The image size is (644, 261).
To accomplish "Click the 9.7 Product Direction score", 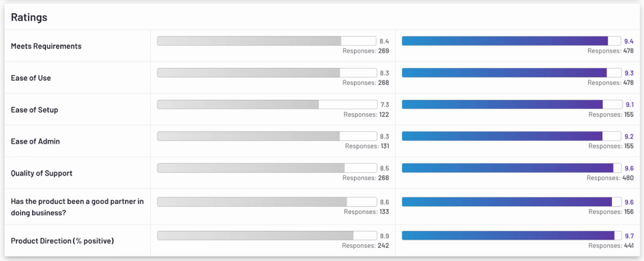I will pyautogui.click(x=629, y=235).
